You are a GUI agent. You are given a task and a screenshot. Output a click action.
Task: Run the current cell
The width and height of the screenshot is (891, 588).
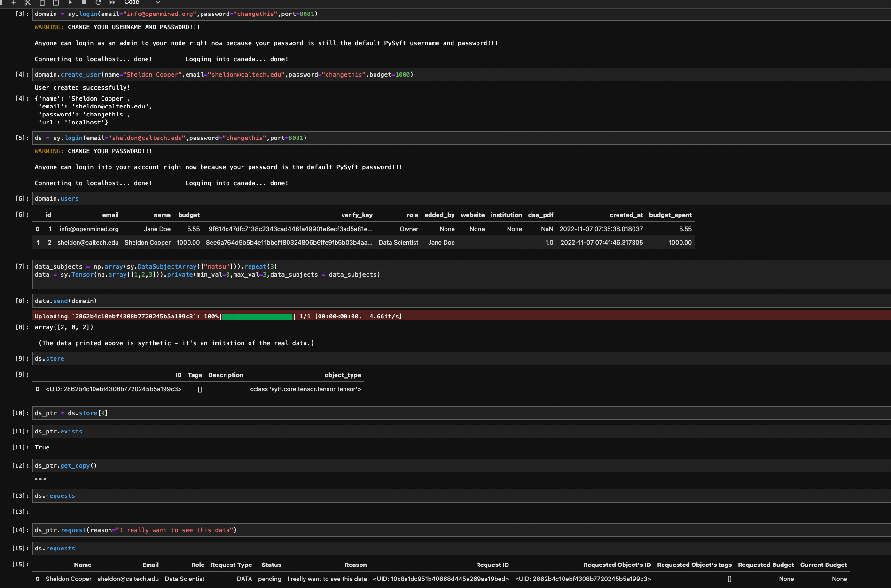click(70, 3)
